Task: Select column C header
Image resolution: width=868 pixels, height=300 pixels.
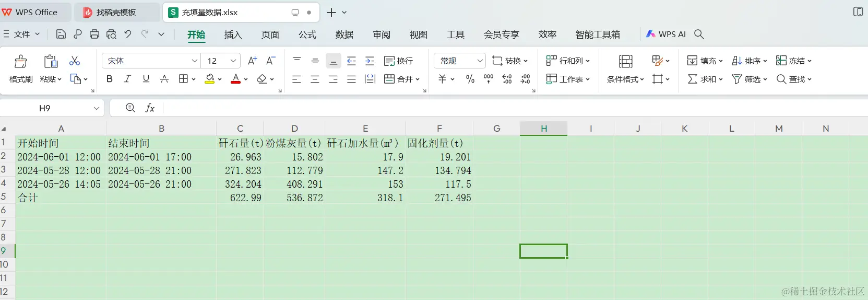Action: tap(240, 129)
